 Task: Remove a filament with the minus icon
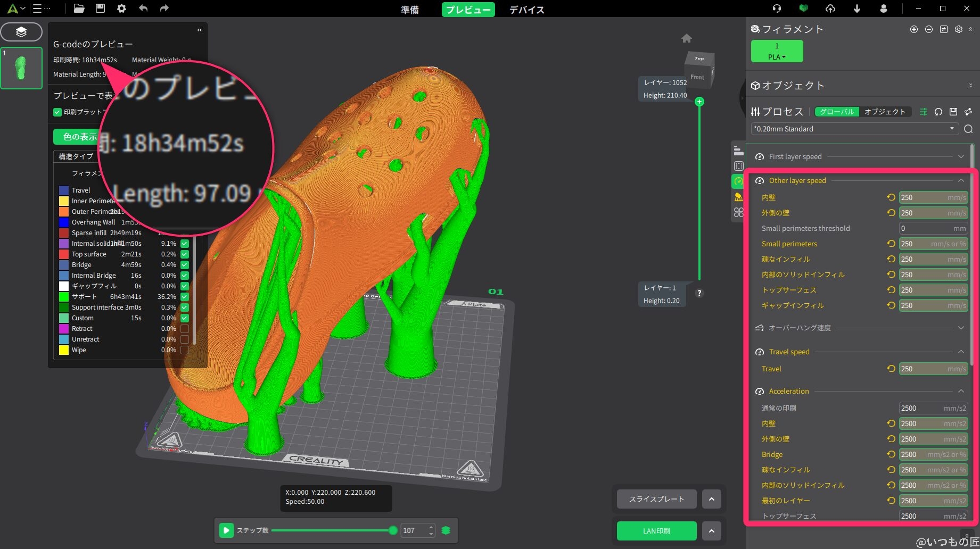(928, 29)
